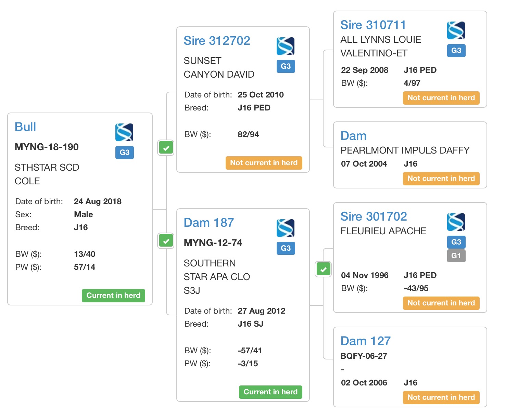Toggle the green checkmark beside Dam 187
The width and height of the screenshot is (505, 420).
[166, 241]
